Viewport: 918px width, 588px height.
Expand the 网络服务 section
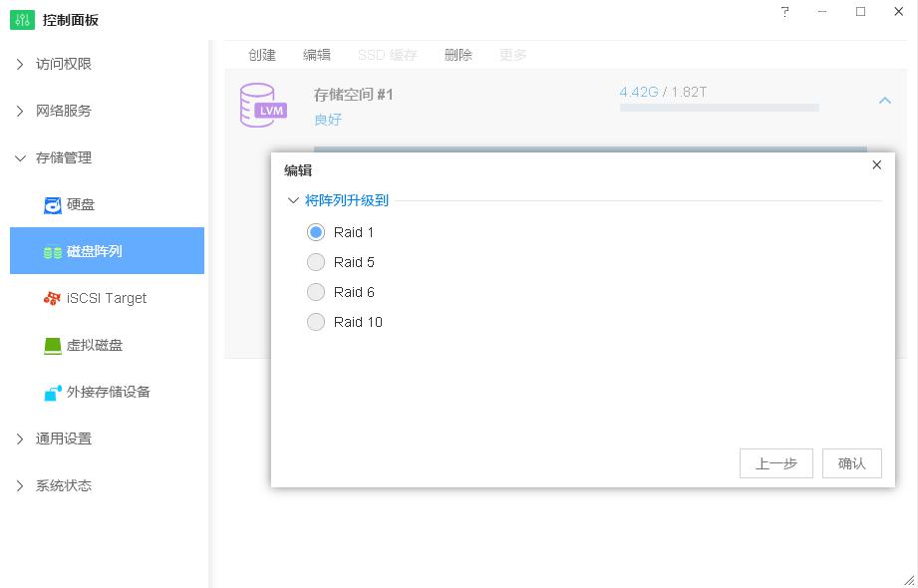coord(20,112)
